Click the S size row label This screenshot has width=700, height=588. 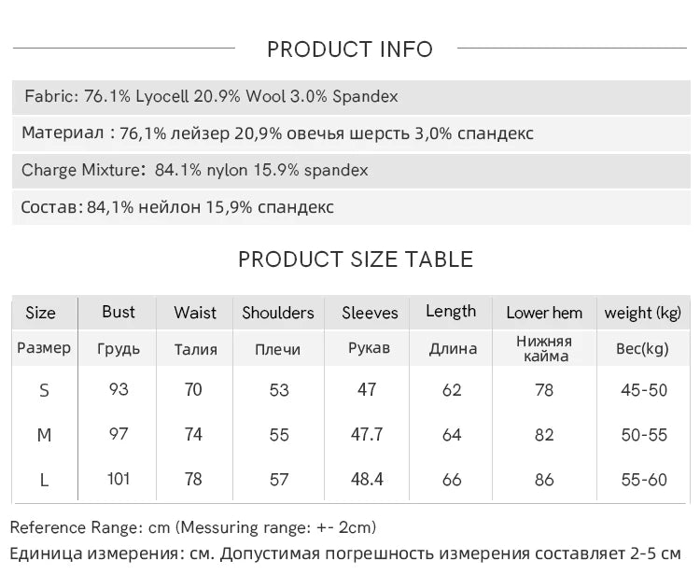click(44, 391)
